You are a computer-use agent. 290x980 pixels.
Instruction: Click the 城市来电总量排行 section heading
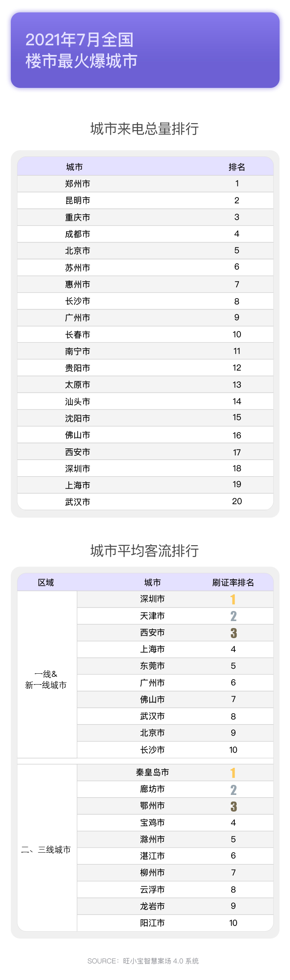point(145,129)
